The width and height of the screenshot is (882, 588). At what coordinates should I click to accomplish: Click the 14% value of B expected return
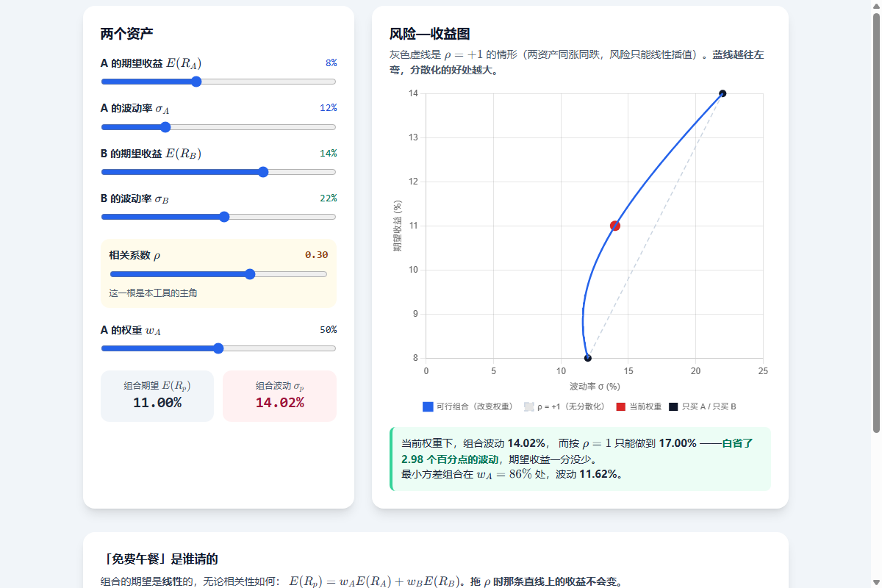coord(328,153)
